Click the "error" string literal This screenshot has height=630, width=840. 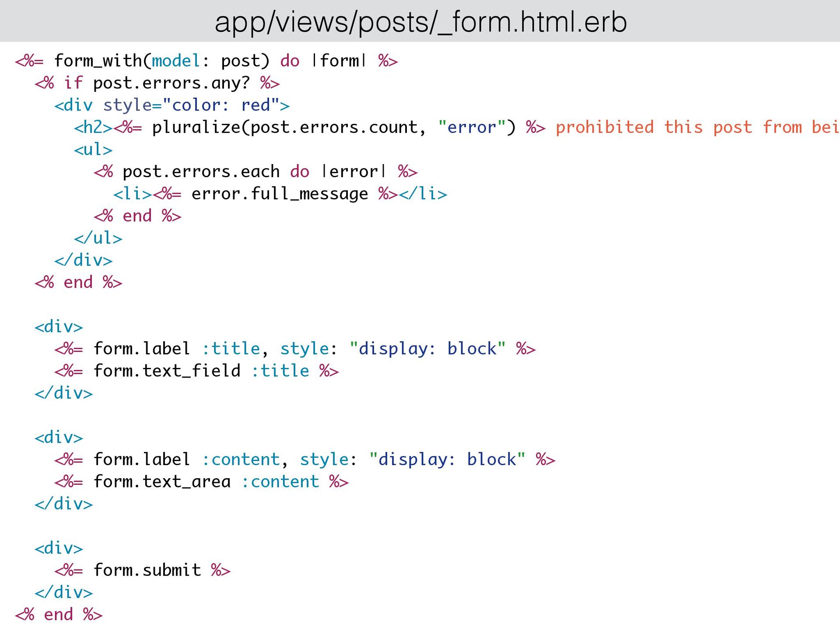pos(472,127)
